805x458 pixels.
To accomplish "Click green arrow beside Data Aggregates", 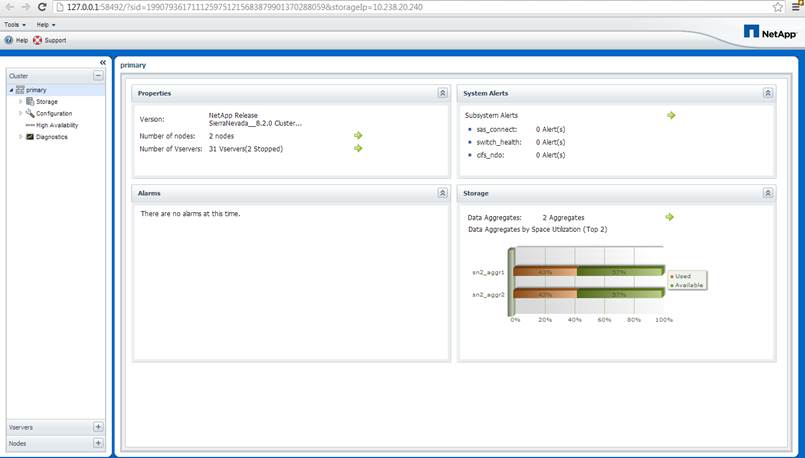I will pyautogui.click(x=669, y=217).
